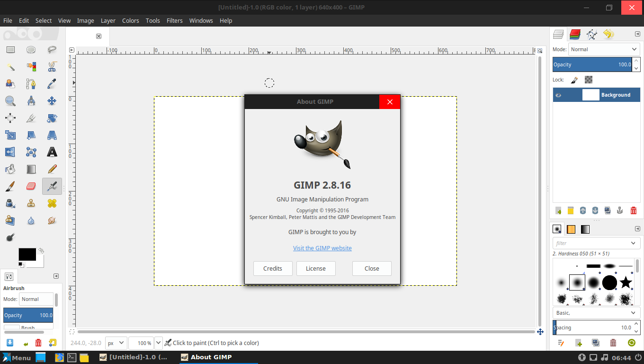Select the Perspective tool
Screen dimensions: 644x364
click(x=52, y=135)
